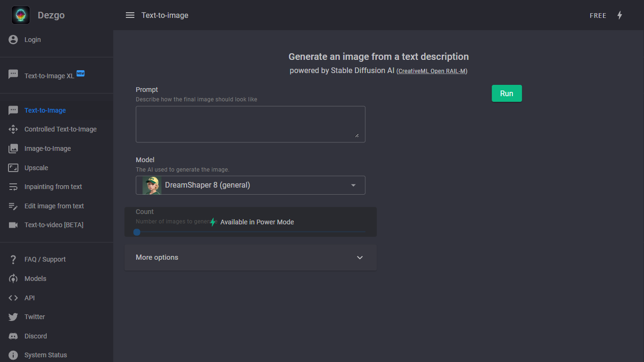Expand the More options panel
Screen dimensions: 644x362
(250, 257)
